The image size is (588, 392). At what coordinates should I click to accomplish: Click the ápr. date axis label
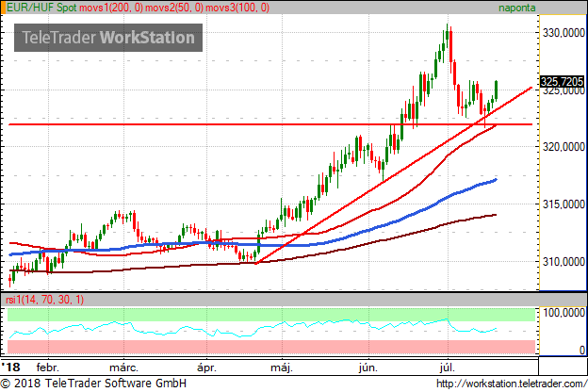tap(206, 367)
